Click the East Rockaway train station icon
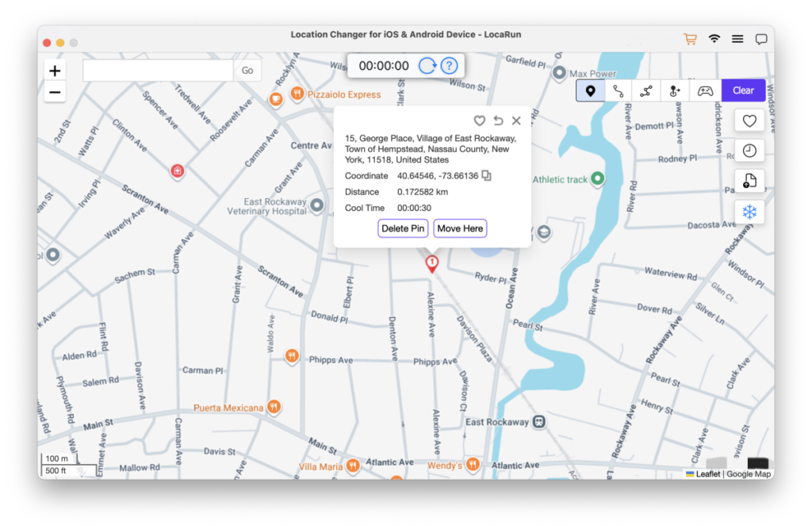Screen dimensions: 812x529 pos(539,422)
